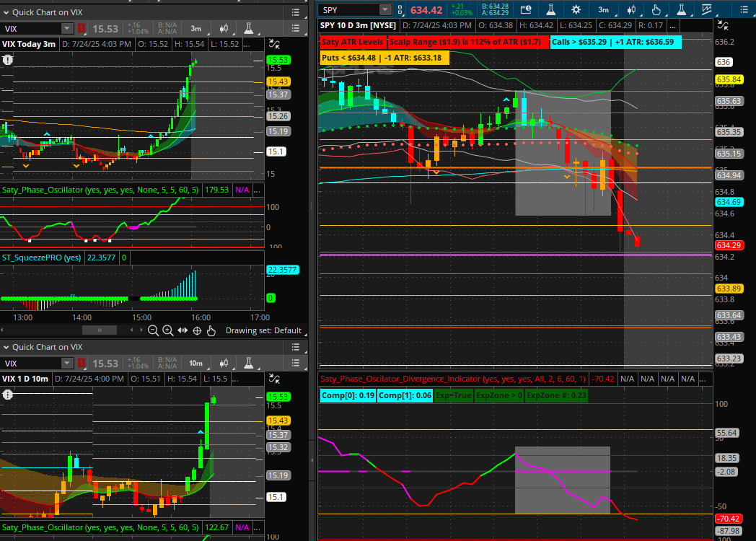This screenshot has height=541, width=756.
Task: Open the 3m timeframe menu on SPY chart
Action: click(x=604, y=9)
